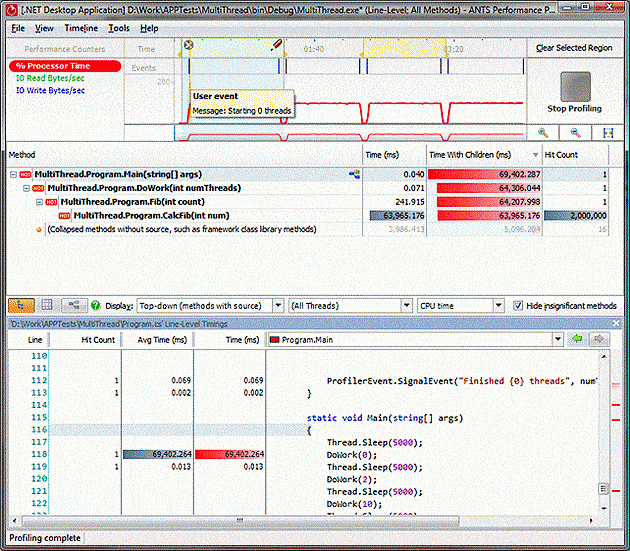Open the call graph view icon
The height and width of the screenshot is (551, 630).
74,306
